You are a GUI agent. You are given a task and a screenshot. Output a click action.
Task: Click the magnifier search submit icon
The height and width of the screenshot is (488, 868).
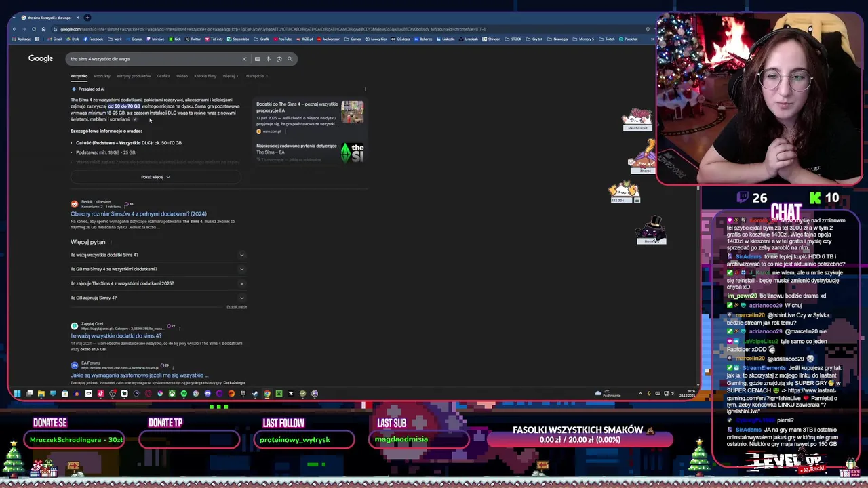tap(290, 59)
